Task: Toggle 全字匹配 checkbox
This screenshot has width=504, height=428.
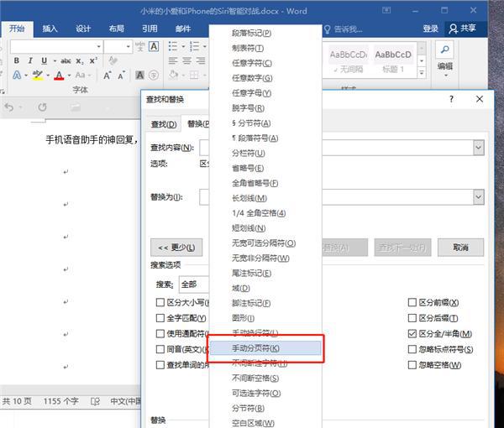Action: coord(160,318)
